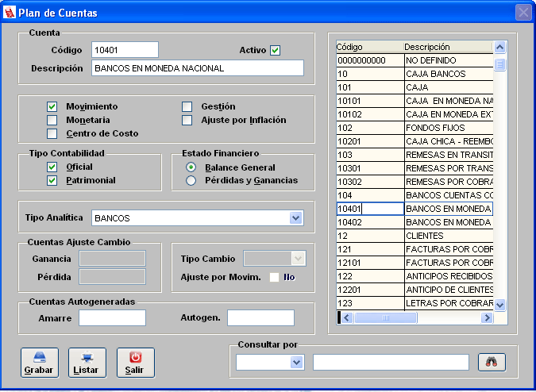
Task: Select account code 101 CAJA row
Action: click(415, 87)
